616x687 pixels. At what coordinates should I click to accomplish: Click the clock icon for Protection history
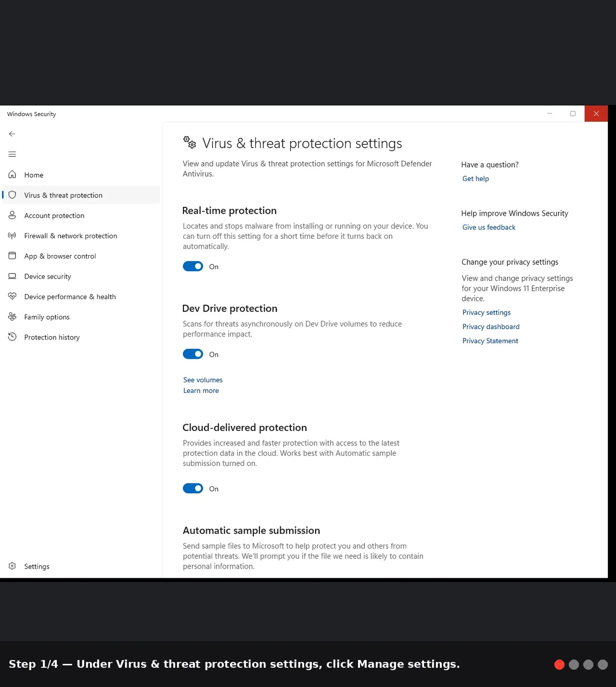click(13, 337)
